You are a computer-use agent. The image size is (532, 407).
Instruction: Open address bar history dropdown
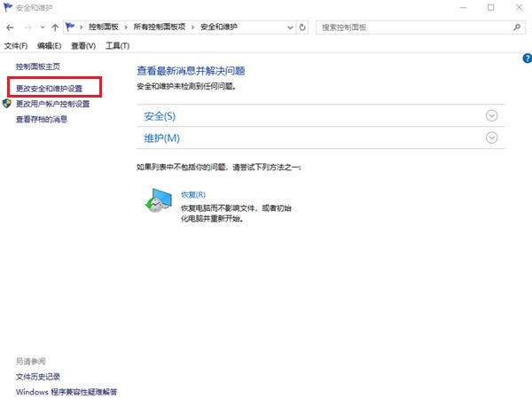(290, 27)
